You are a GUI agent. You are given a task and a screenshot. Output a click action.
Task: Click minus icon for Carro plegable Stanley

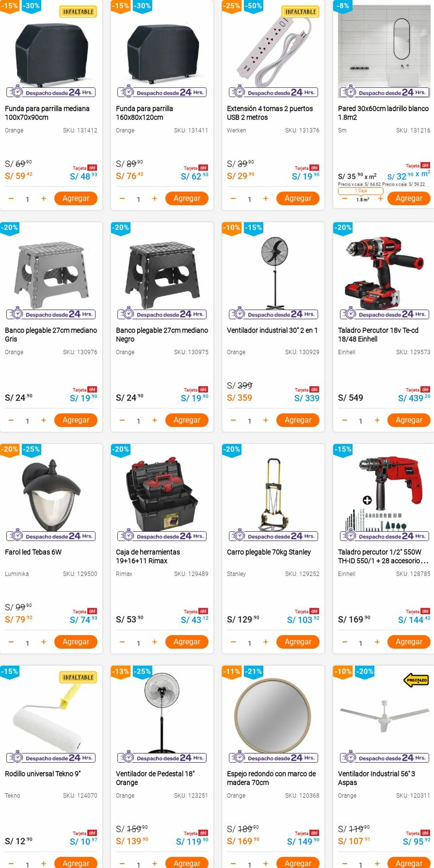(233, 642)
